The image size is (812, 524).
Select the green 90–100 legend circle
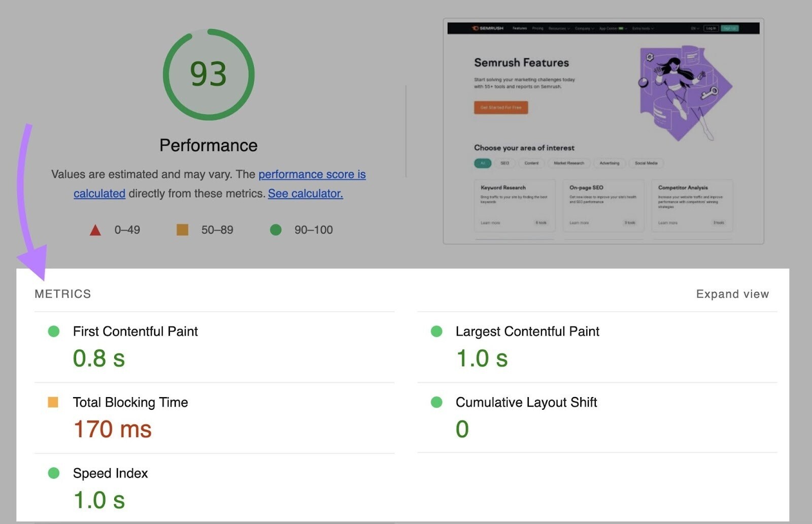click(276, 230)
